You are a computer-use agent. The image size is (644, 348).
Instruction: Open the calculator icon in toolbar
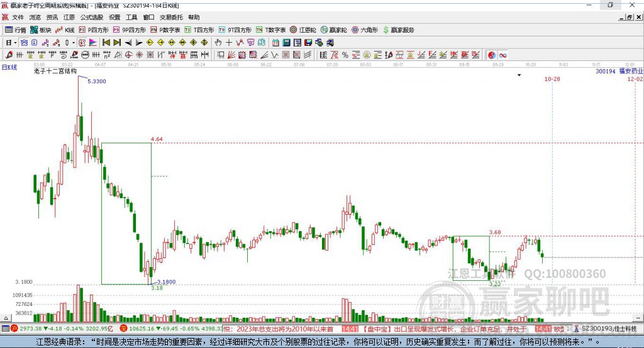click(286, 43)
